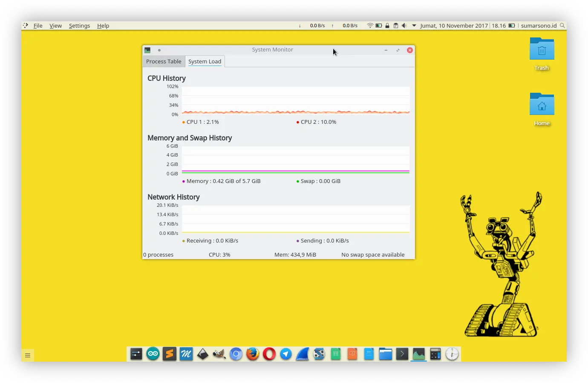The height and width of the screenshot is (383, 588).
Task: Click the search magnifier in the top panel
Action: click(562, 26)
